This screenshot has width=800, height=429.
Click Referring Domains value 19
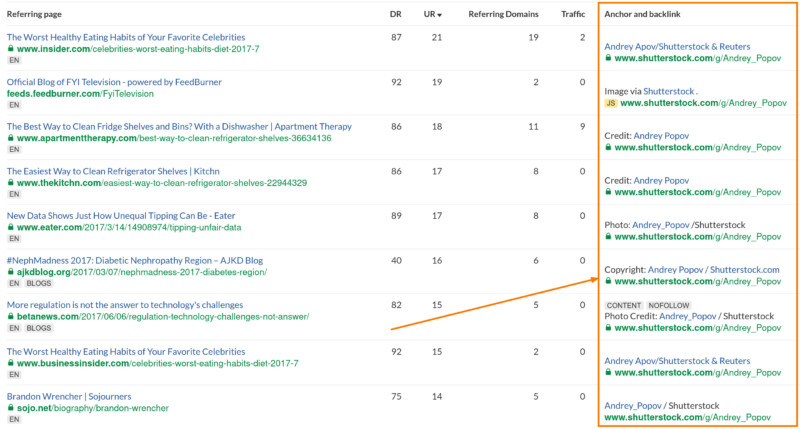pos(533,37)
